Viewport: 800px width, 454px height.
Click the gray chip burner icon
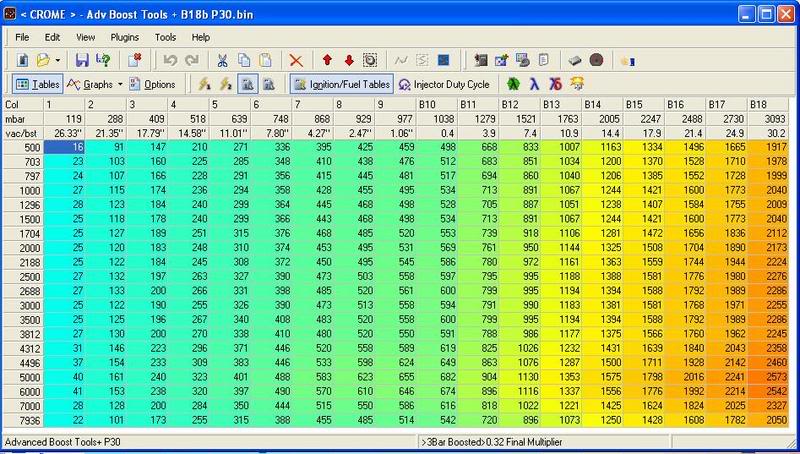tap(575, 61)
